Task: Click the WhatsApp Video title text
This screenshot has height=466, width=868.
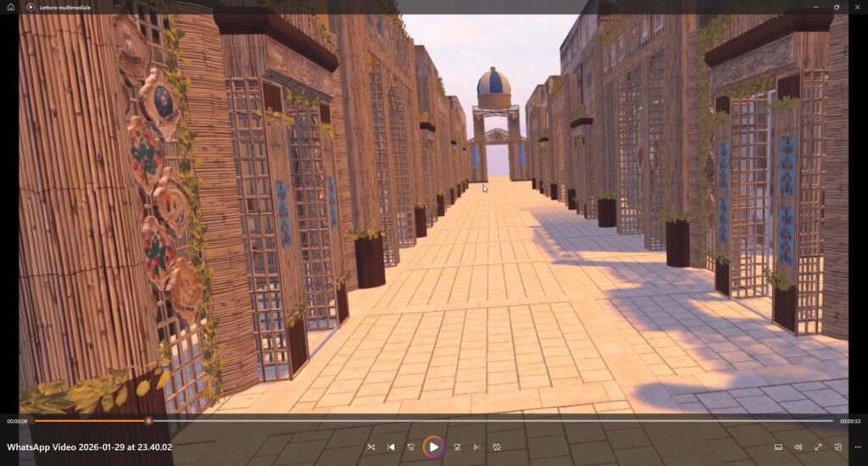Action: (89, 447)
